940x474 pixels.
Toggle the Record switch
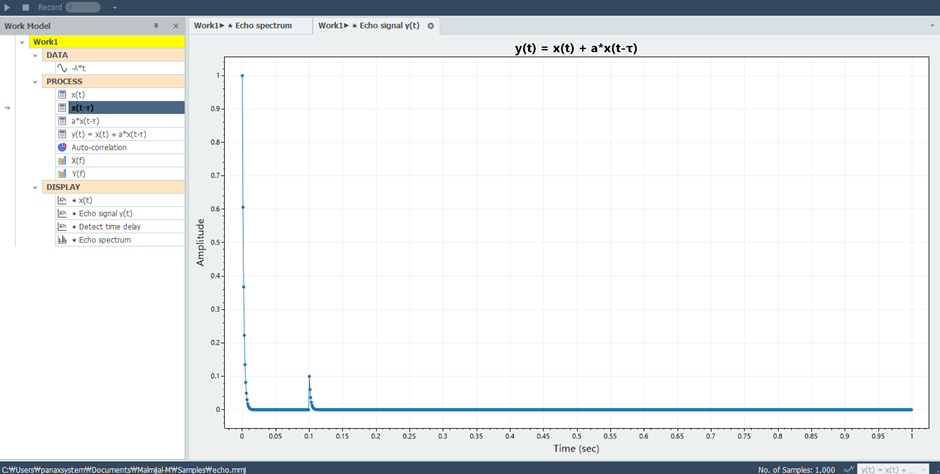[83, 7]
